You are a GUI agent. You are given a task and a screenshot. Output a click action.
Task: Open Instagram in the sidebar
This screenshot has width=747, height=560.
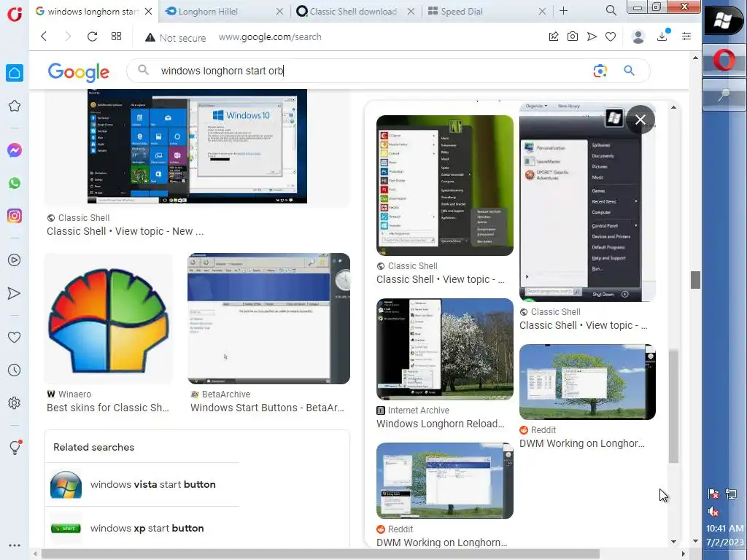pyautogui.click(x=15, y=216)
